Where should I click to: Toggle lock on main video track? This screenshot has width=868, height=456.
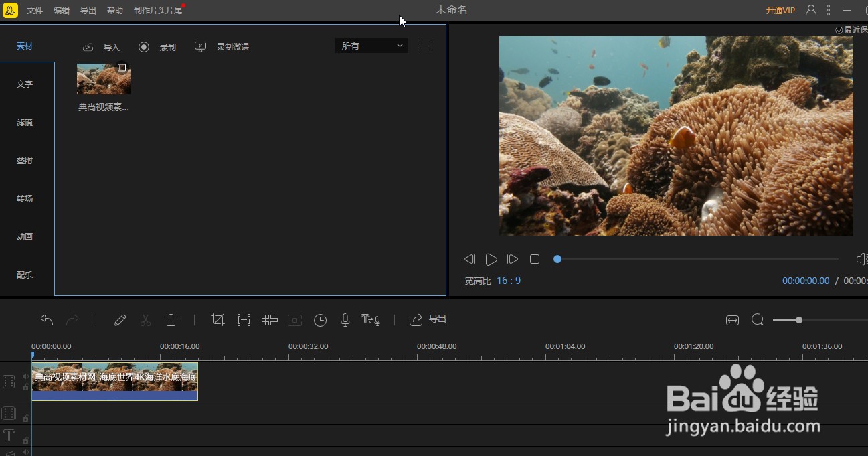tap(25, 387)
